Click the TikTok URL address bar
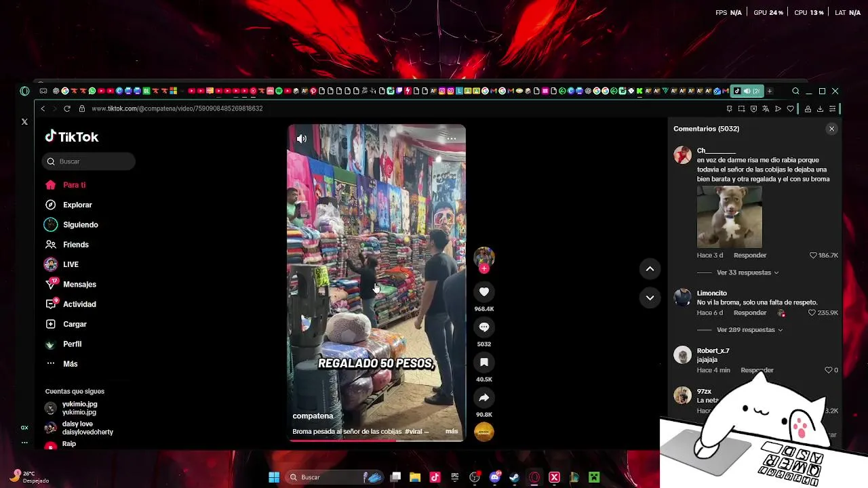 [176, 108]
